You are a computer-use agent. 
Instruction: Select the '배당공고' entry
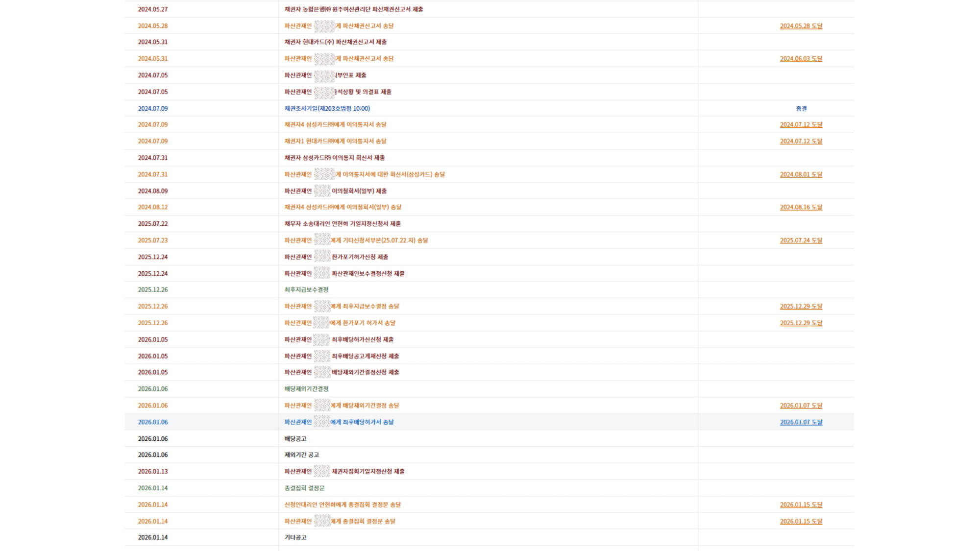295,439
